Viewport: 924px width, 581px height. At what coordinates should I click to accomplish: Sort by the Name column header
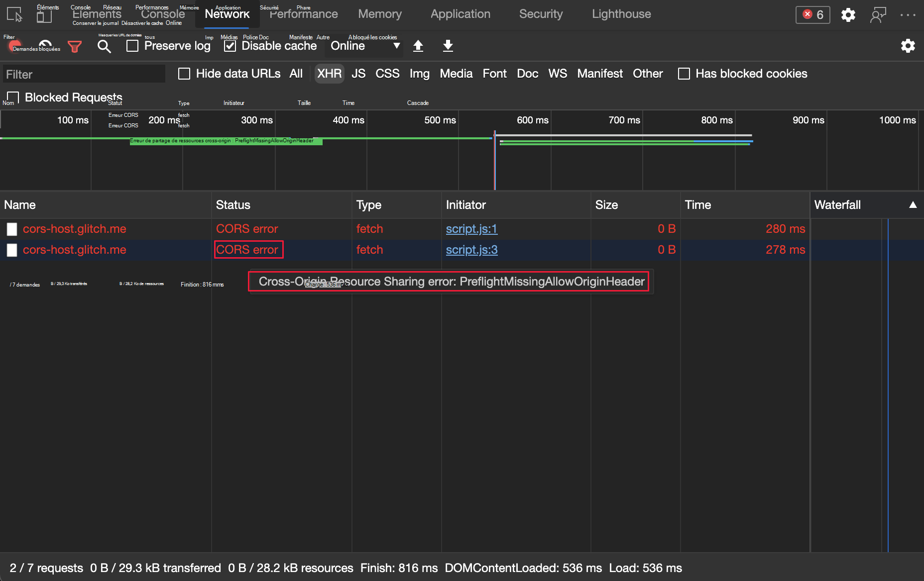pos(106,205)
